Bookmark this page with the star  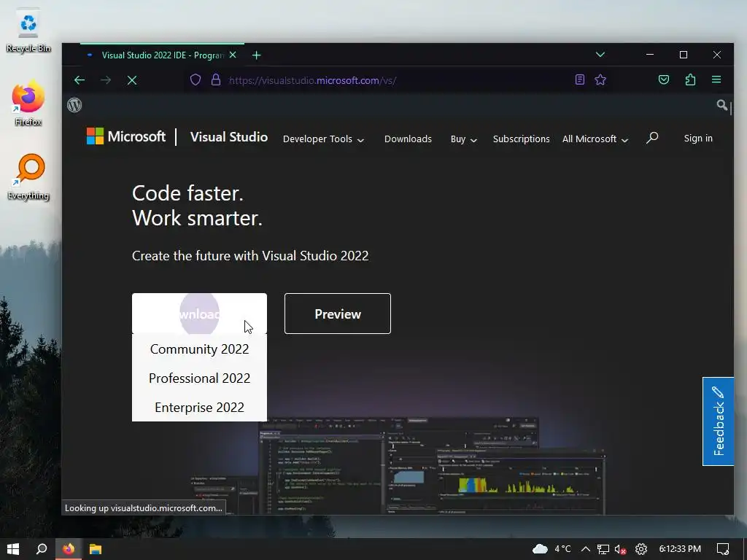[600, 79]
